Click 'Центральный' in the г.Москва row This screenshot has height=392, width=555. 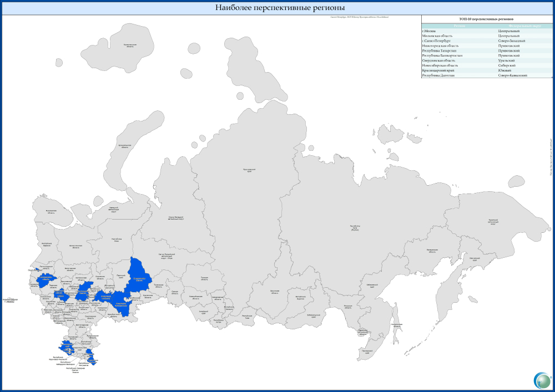tap(509, 31)
